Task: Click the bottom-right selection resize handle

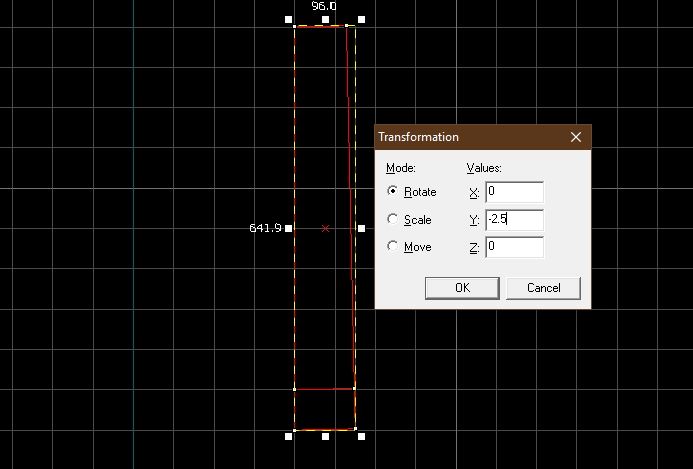Action: (x=362, y=436)
